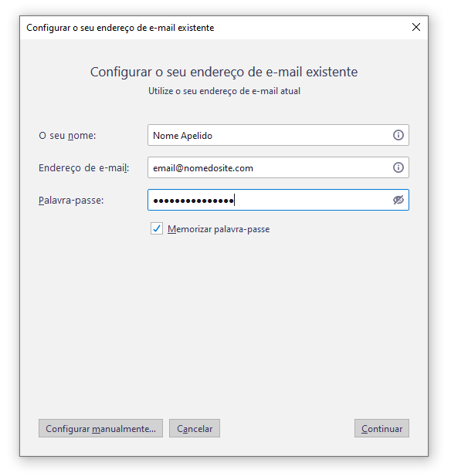This screenshot has width=451, height=476.
Task: Click the Cancelar button
Action: (195, 428)
